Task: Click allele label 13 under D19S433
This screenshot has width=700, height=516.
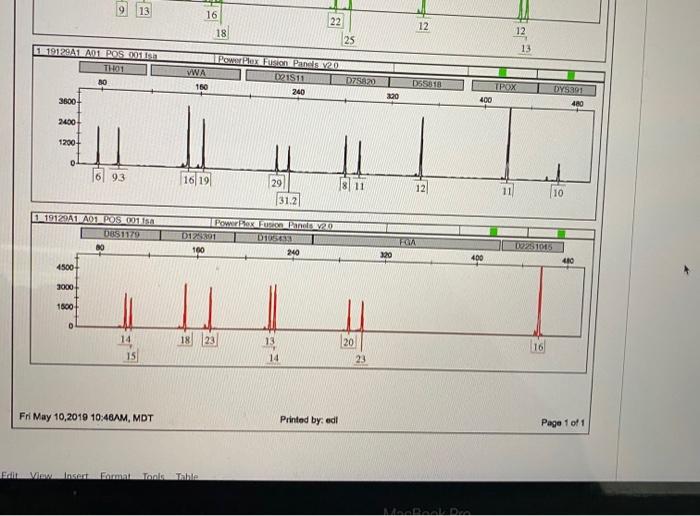Action: click(270, 341)
